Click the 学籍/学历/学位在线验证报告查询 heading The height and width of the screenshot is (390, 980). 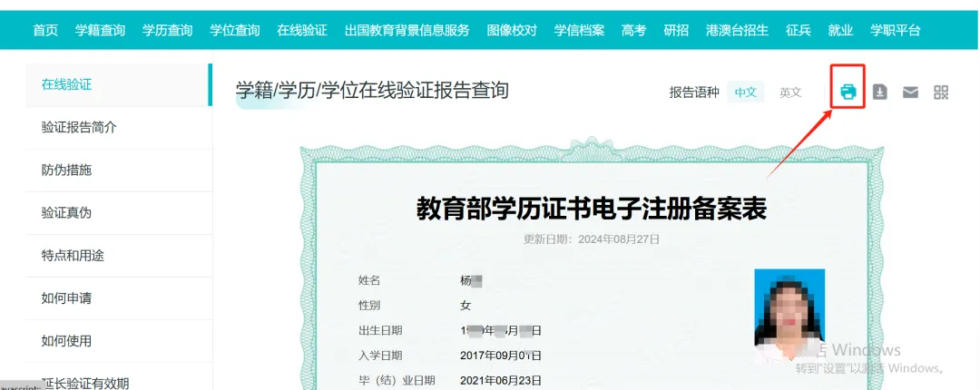pyautogui.click(x=372, y=91)
